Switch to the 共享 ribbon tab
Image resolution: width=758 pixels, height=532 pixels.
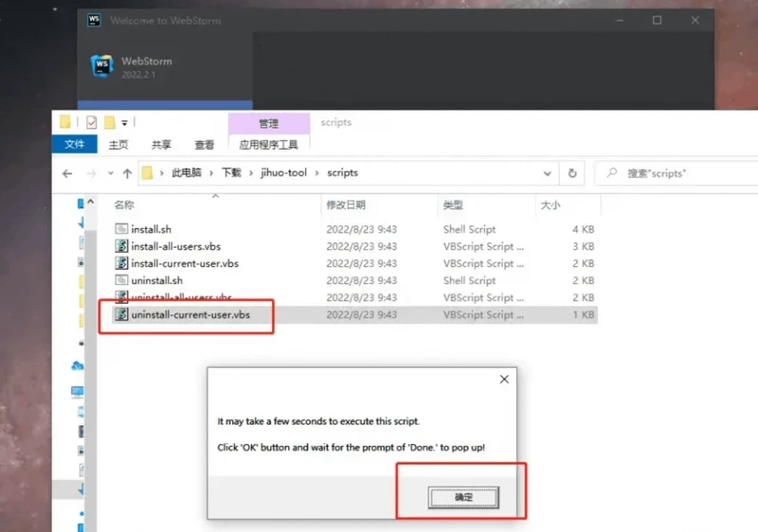[162, 145]
